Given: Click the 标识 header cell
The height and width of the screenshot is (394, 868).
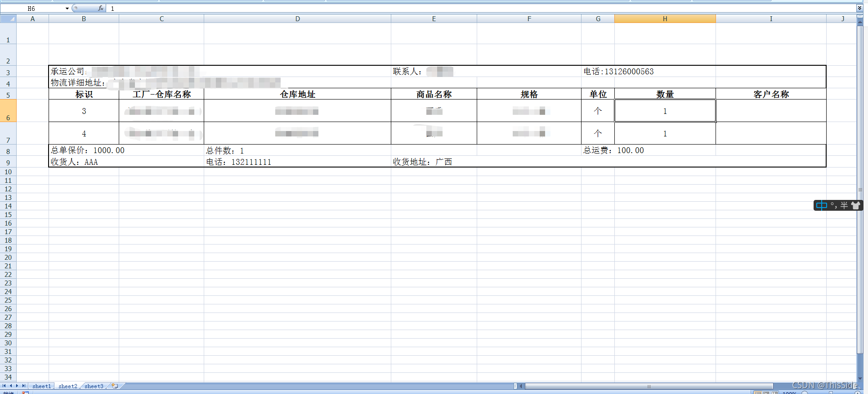Looking at the screenshot, I should (84, 94).
